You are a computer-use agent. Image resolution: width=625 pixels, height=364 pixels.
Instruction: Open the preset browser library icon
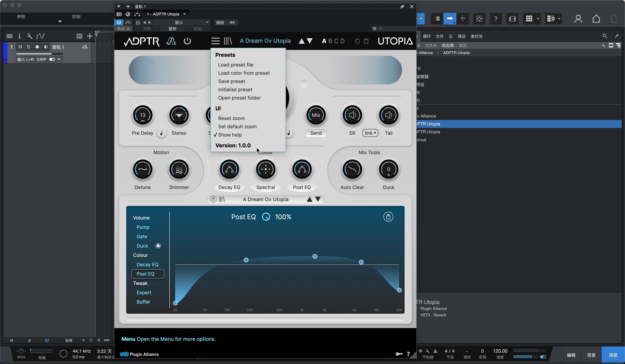pyautogui.click(x=228, y=41)
